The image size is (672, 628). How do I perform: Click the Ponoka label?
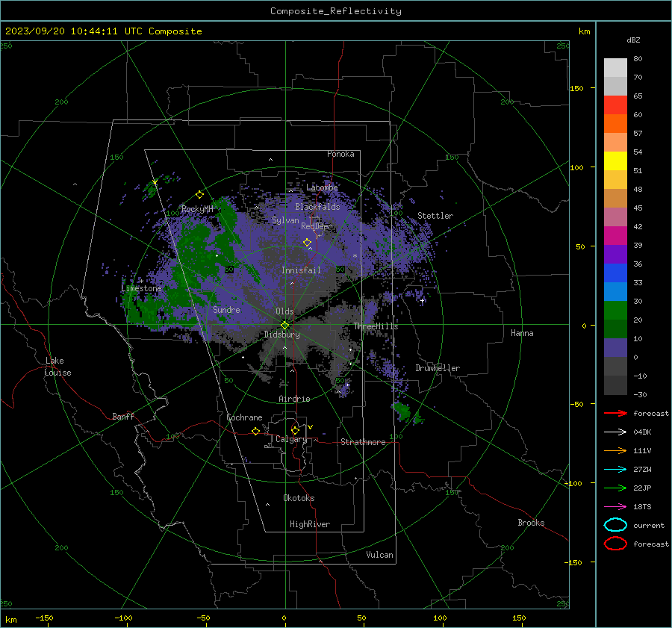point(340,154)
